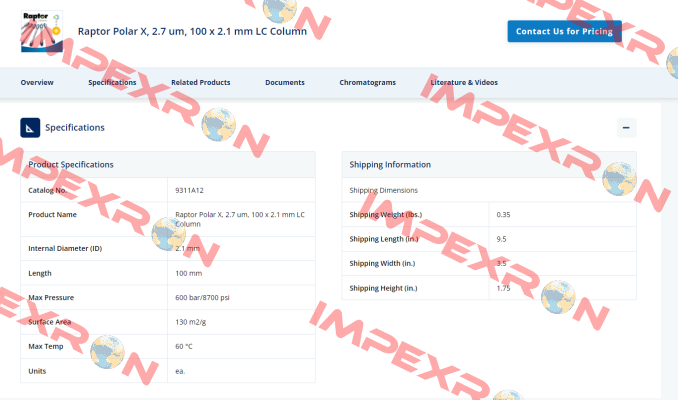This screenshot has height=400, width=678.
Task: Open the Overview tab
Action: 37,82
